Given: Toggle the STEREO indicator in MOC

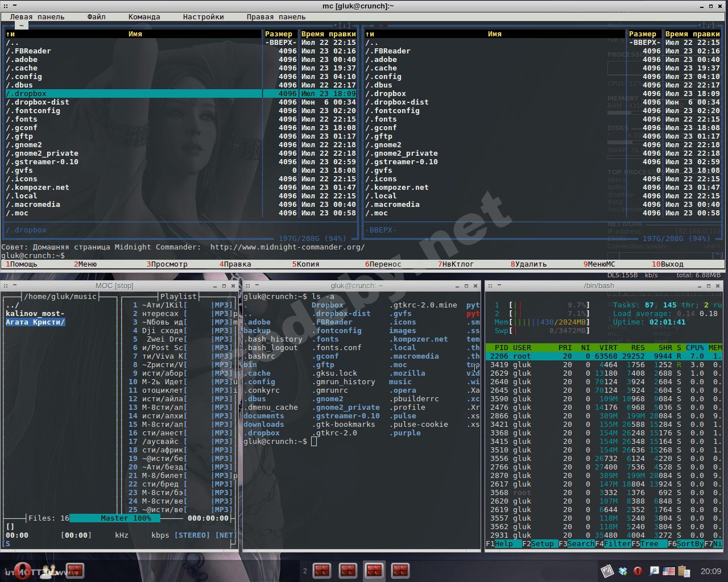Looking at the screenshot, I should pyautogui.click(x=192, y=535).
